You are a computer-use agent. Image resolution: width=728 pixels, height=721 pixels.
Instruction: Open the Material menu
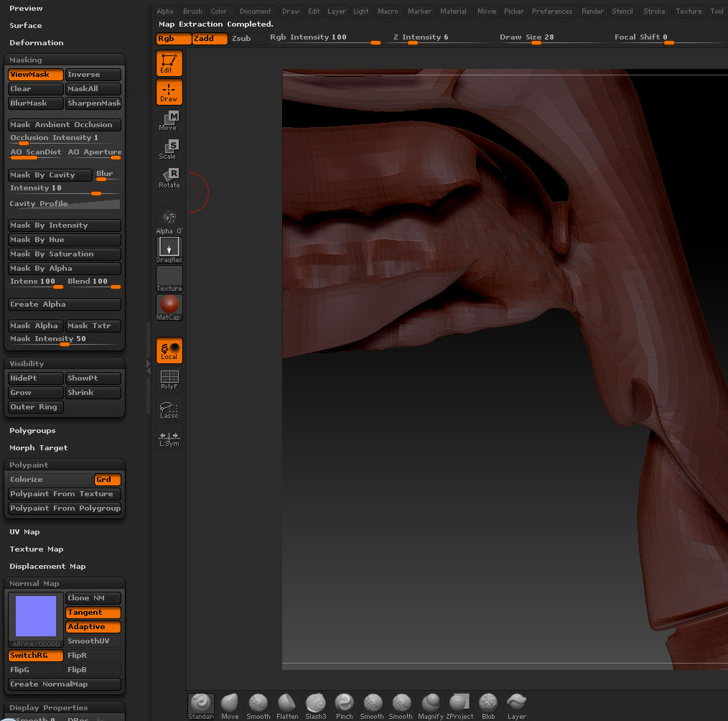[453, 11]
